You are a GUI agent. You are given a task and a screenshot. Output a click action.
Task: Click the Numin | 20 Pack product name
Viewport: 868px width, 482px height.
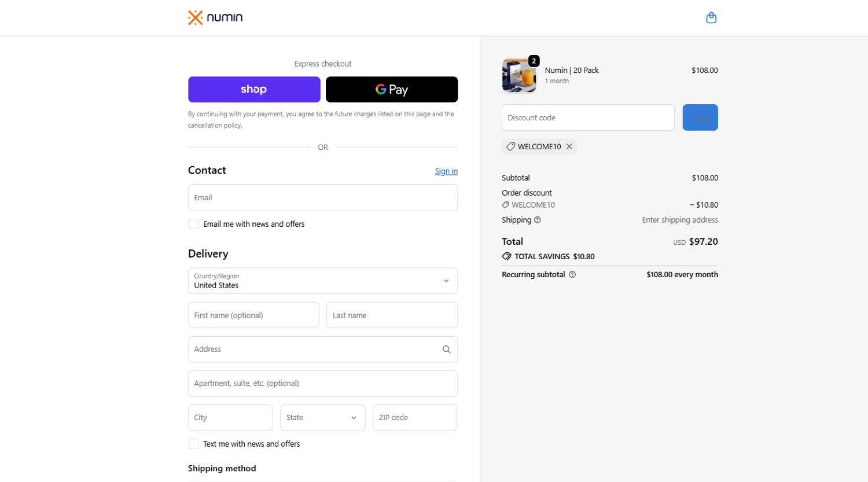[x=572, y=70]
